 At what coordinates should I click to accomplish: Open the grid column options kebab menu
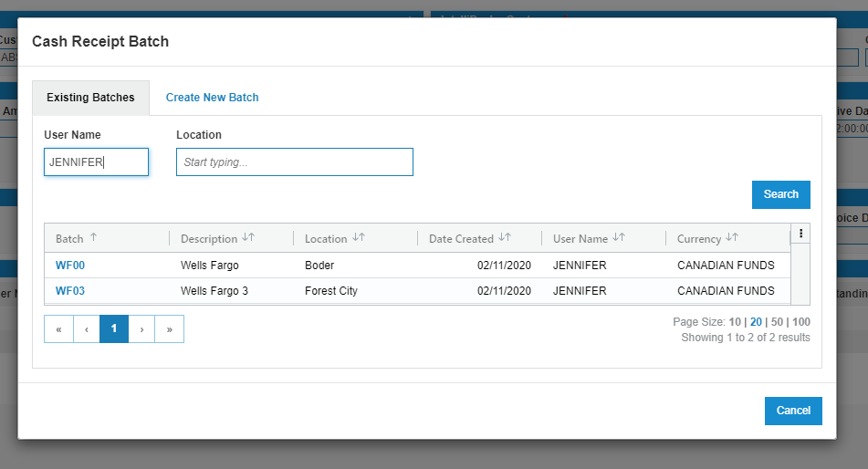800,234
